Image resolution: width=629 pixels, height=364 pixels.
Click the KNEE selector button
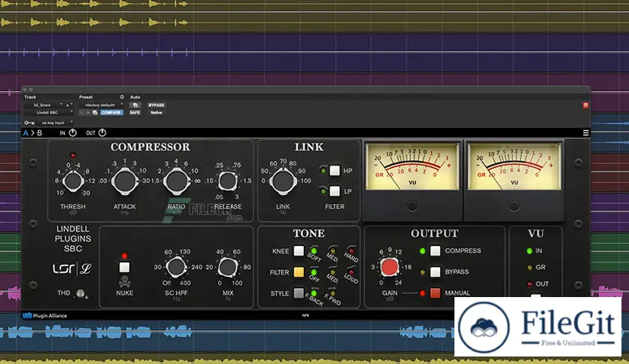tap(299, 251)
